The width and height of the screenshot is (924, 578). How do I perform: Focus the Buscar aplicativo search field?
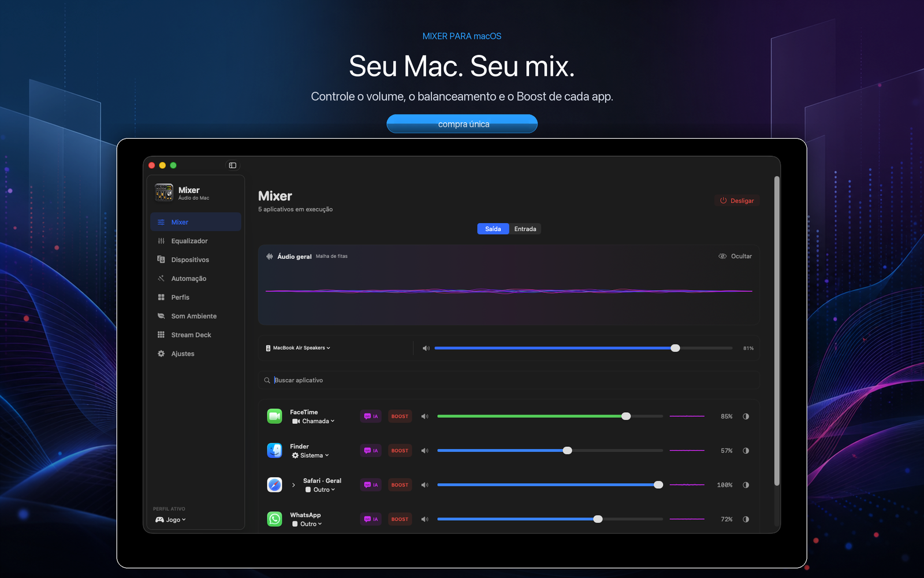tap(509, 380)
